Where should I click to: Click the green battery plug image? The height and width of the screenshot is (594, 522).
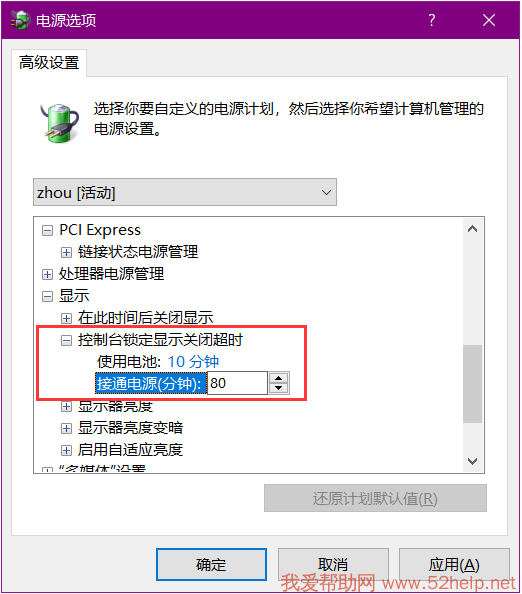(x=60, y=123)
